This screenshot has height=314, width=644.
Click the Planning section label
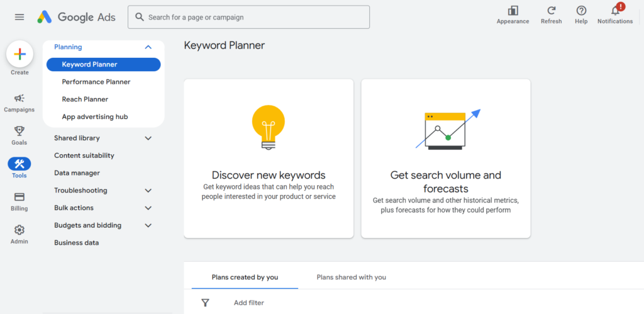click(68, 47)
